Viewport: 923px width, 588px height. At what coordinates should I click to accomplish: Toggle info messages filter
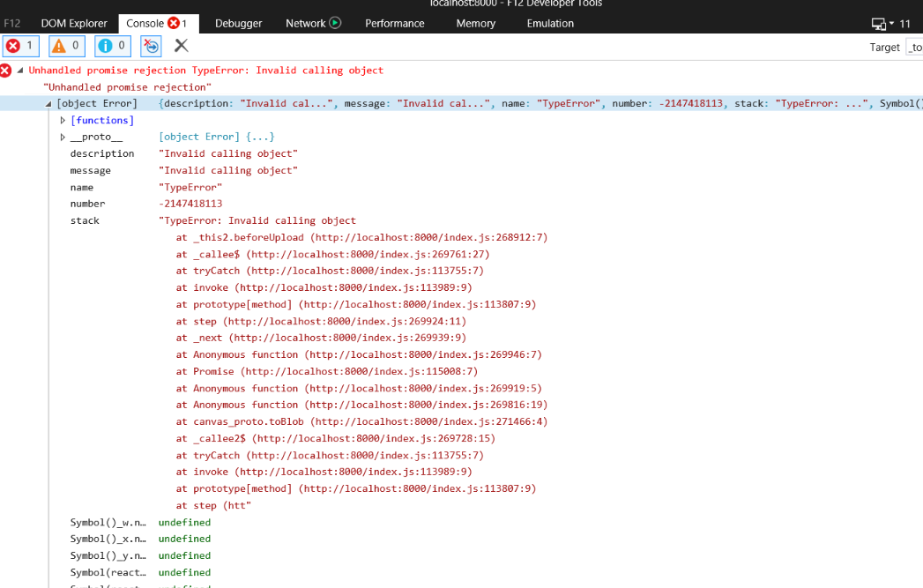112,45
